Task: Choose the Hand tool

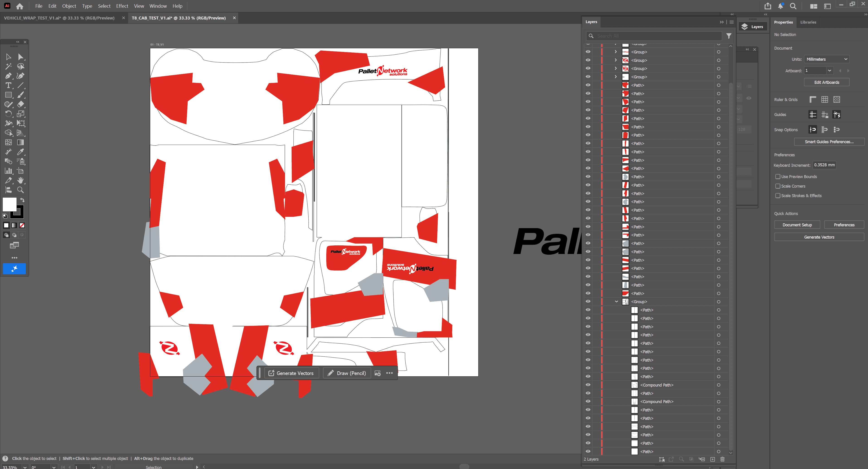Action: pos(21,180)
